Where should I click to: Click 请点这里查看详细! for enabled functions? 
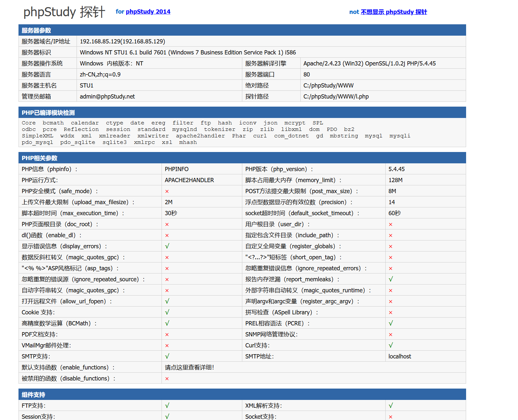coord(189,367)
